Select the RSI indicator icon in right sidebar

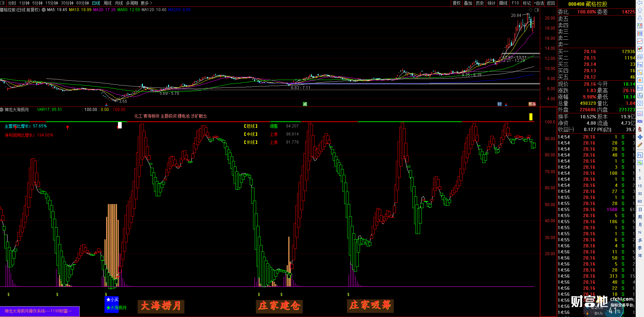click(x=640, y=121)
